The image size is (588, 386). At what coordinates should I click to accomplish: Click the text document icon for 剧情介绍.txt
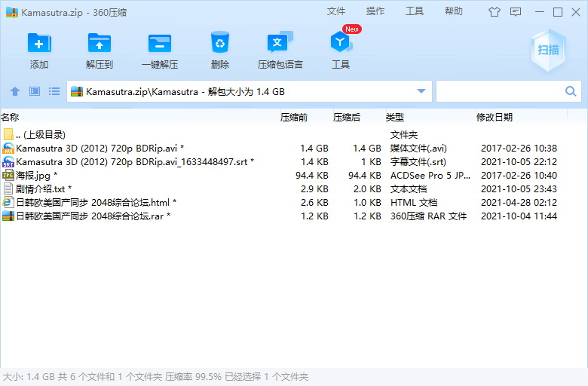8,188
